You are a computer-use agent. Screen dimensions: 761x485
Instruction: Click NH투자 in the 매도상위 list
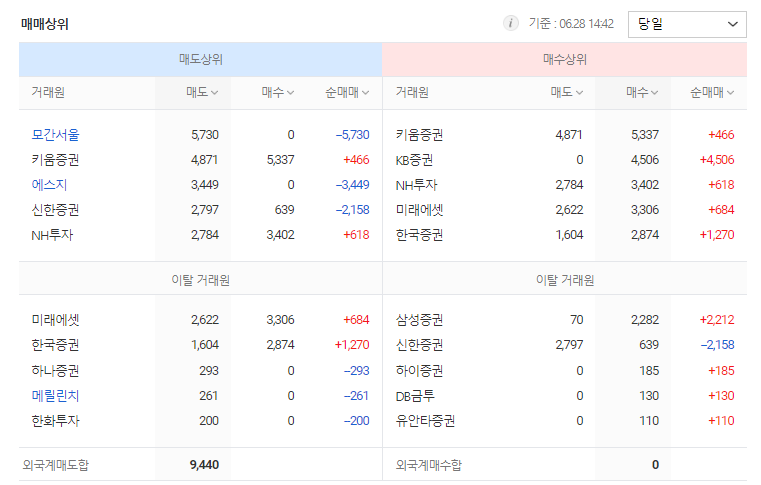click(x=52, y=235)
